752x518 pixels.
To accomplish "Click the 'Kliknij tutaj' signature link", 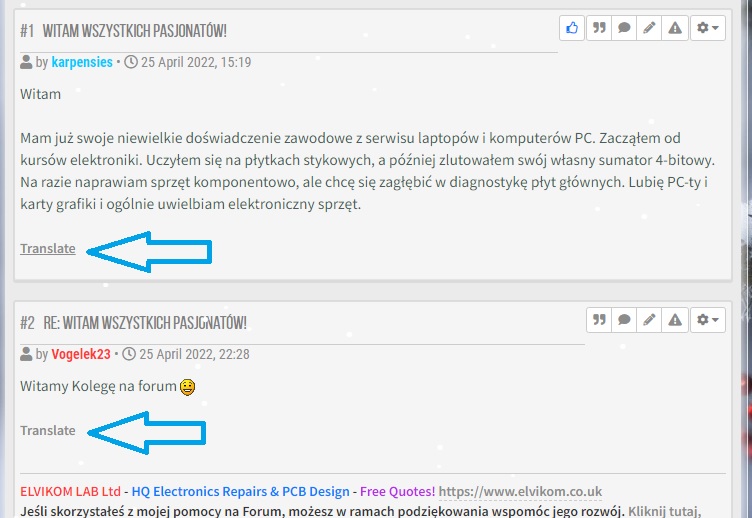I will click(665, 511).
